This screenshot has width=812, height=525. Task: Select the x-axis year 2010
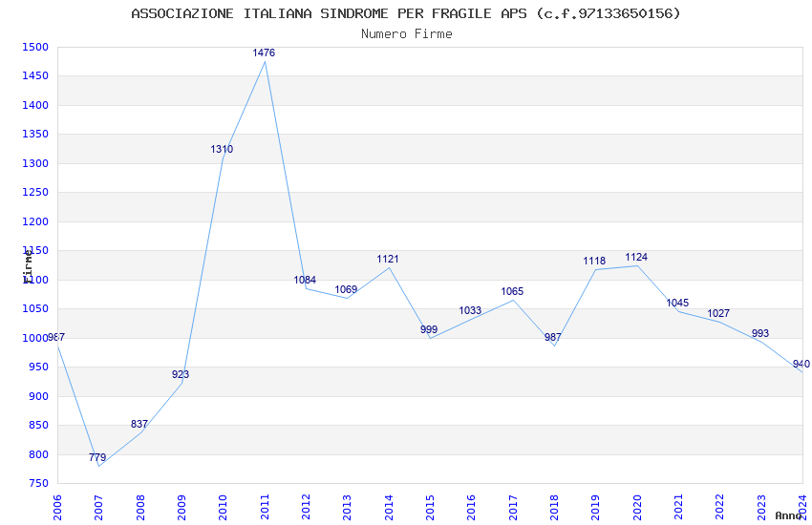pyautogui.click(x=223, y=508)
